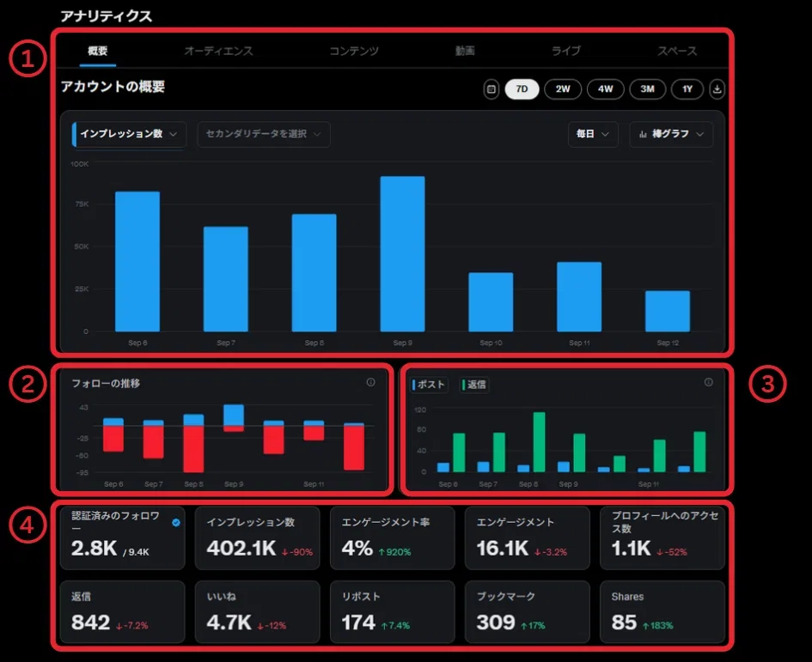The height and width of the screenshot is (662, 812).
Task: Toggle the ポスト series in chart
Action: (x=429, y=385)
